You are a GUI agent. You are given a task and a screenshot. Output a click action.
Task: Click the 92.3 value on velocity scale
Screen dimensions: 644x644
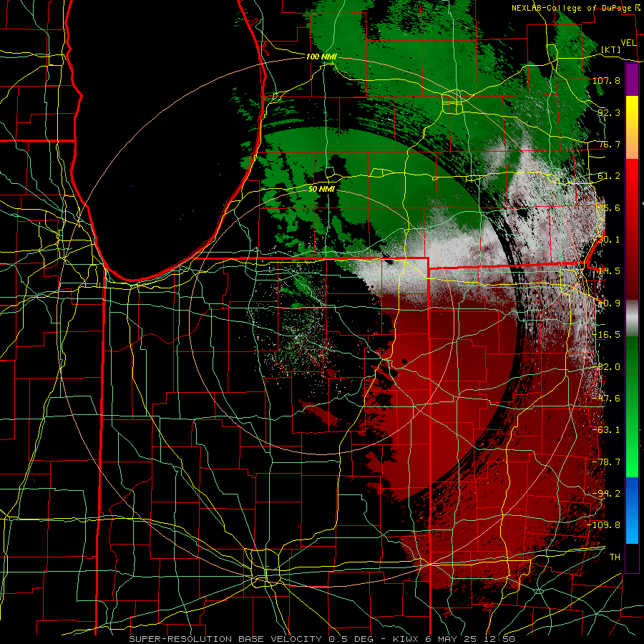[609, 112]
